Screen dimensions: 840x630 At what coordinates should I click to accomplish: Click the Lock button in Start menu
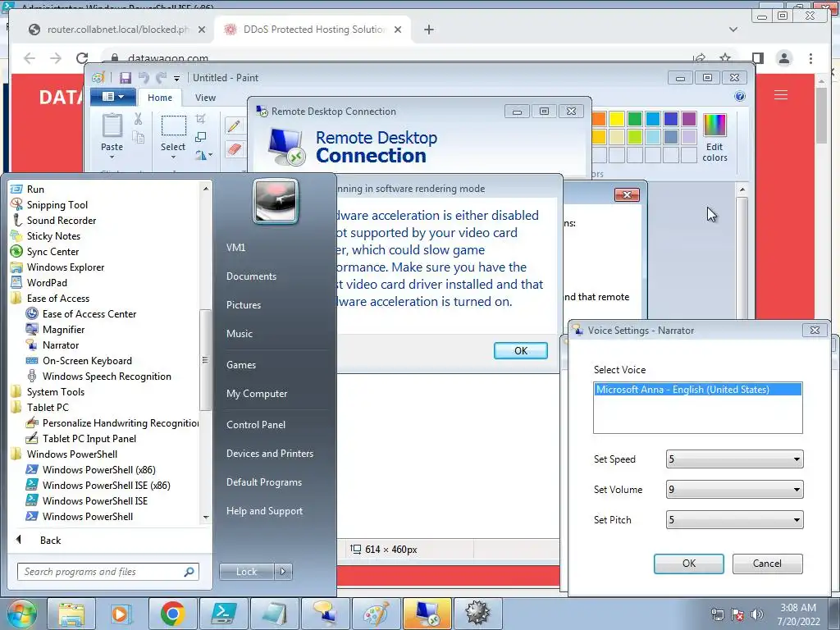pyautogui.click(x=246, y=572)
